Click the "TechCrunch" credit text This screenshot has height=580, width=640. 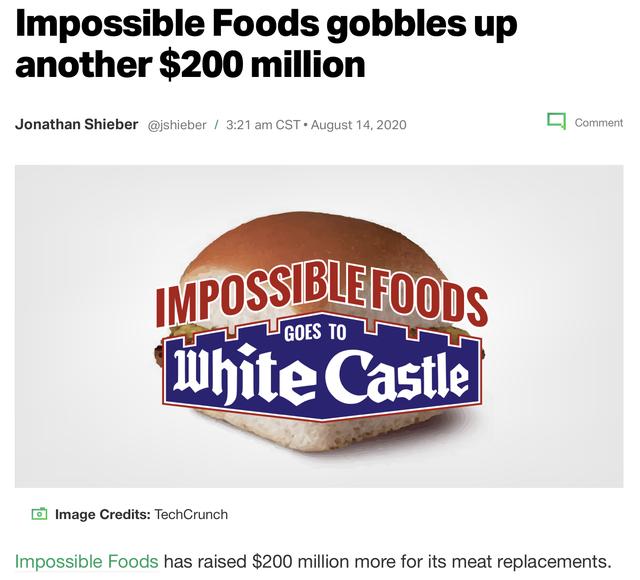tap(191, 514)
